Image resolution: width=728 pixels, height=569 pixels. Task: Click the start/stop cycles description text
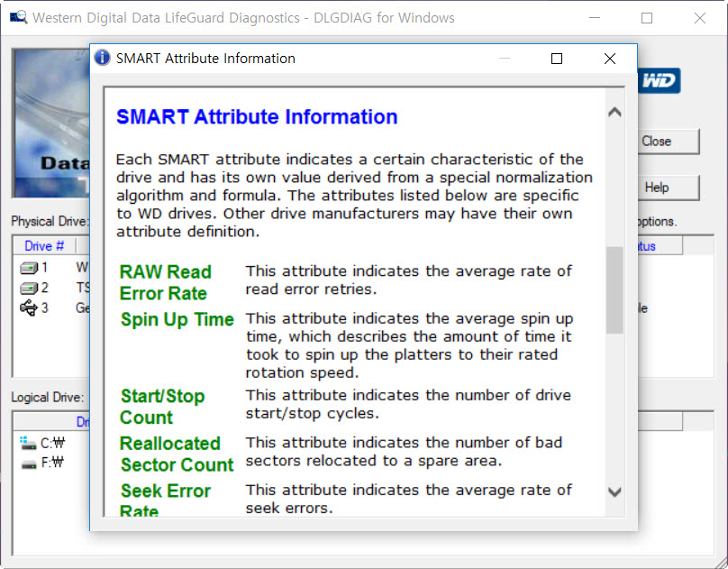pos(408,404)
